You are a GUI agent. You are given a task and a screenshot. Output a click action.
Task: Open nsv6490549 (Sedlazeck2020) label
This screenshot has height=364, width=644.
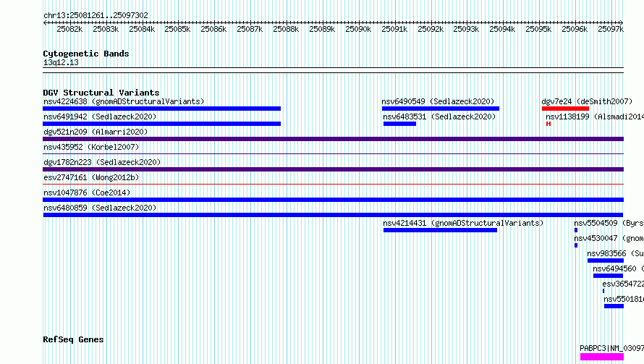coord(438,101)
